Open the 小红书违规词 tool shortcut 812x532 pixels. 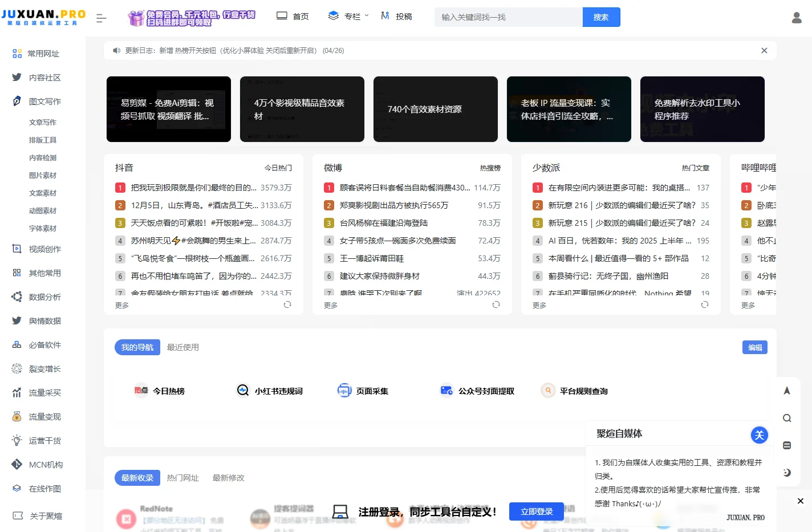click(270, 391)
